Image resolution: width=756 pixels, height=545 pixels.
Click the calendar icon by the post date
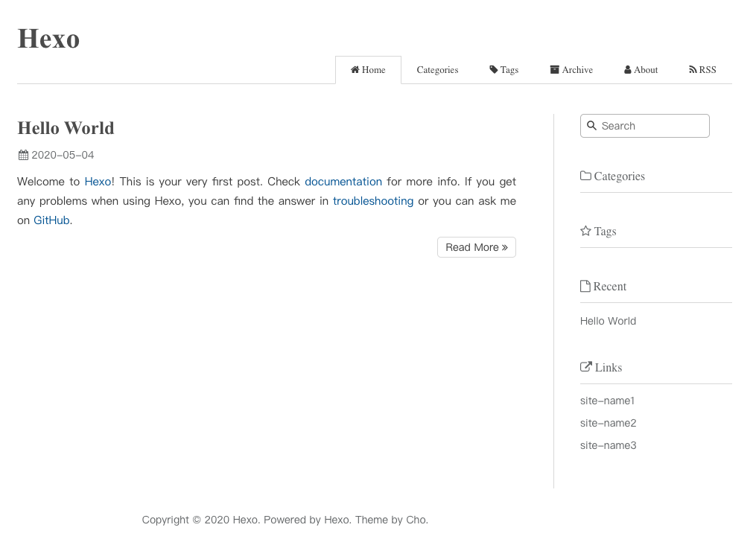coord(23,156)
